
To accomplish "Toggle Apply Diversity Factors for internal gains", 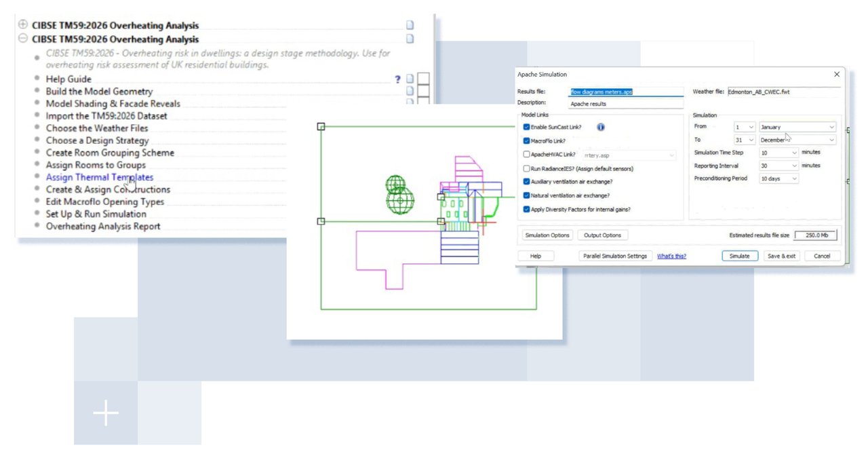I will [527, 210].
